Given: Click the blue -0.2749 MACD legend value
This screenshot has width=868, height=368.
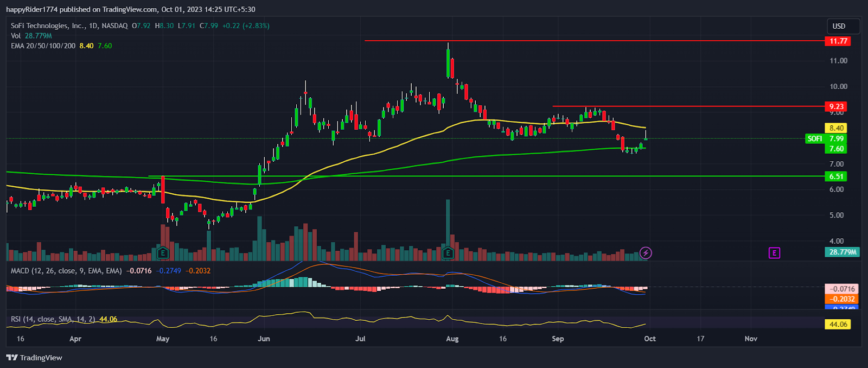Looking at the screenshot, I should coord(169,271).
